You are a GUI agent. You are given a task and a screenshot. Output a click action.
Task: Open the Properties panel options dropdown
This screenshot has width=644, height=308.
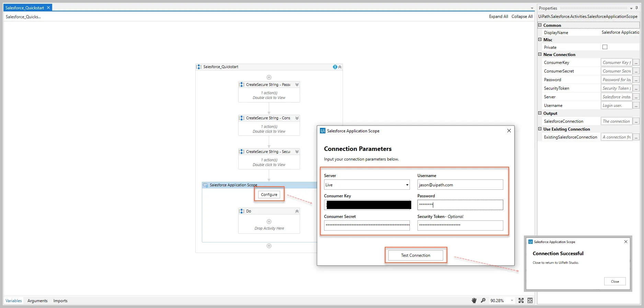[x=631, y=8]
